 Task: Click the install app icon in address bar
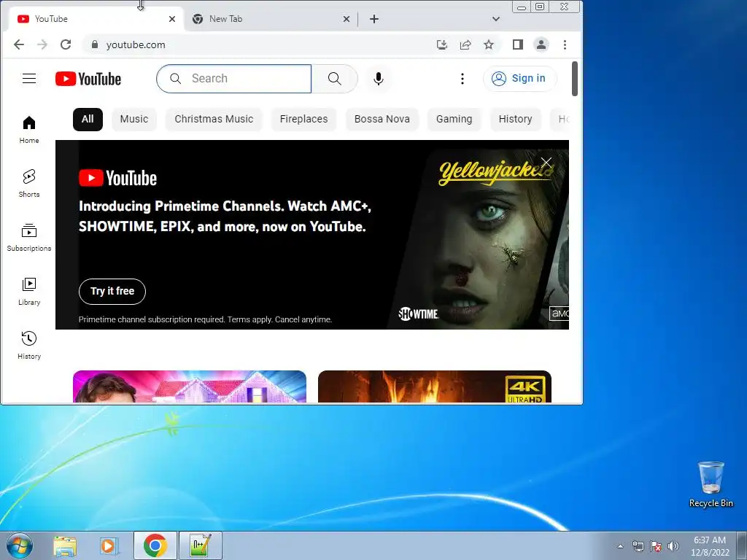tap(442, 44)
